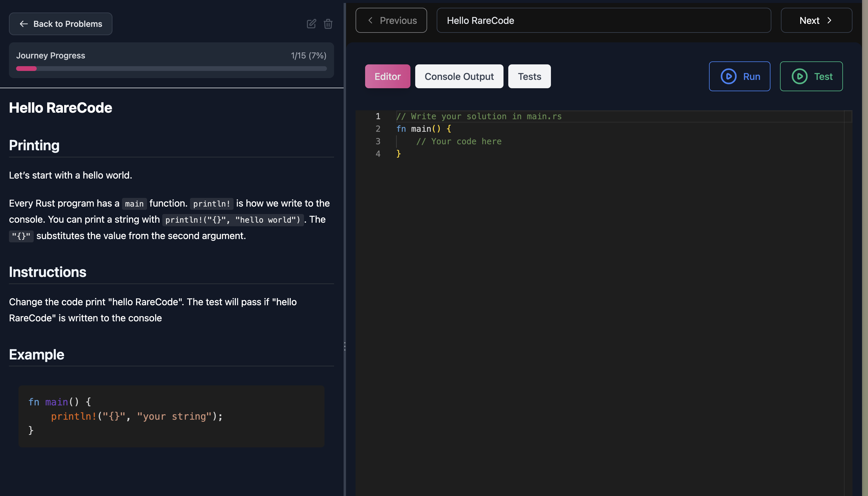Viewport: 868px width, 496px height.
Task: Click the delete problem trash icon
Action: (328, 24)
